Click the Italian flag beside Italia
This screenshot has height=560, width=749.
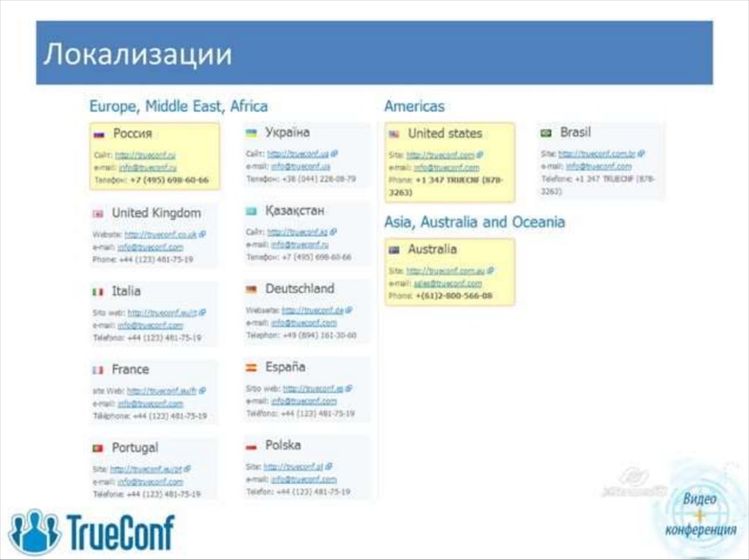[98, 292]
